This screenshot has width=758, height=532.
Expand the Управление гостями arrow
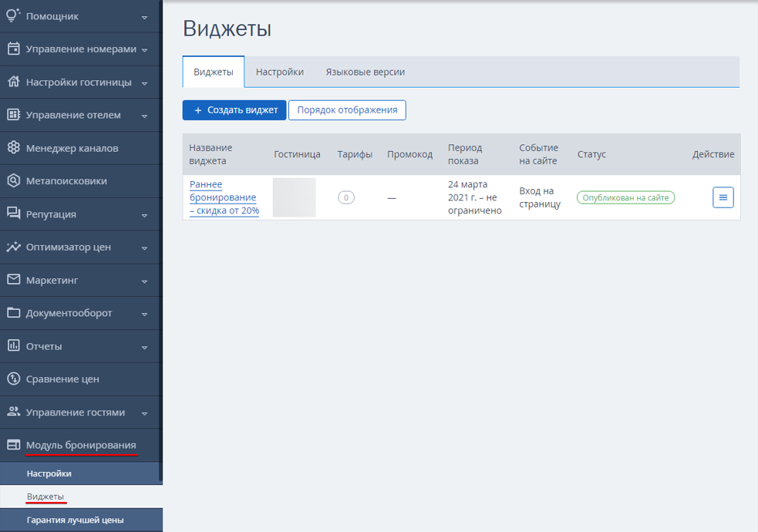coord(144,413)
